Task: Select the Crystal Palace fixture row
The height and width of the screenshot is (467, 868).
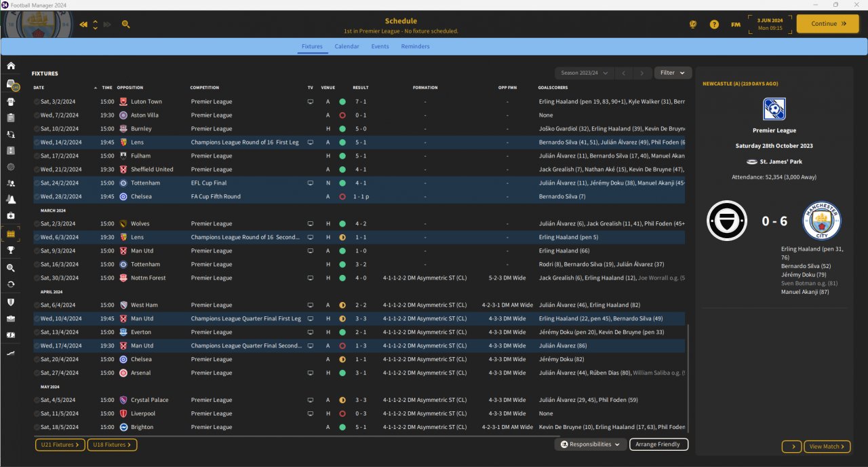Action: [x=359, y=400]
